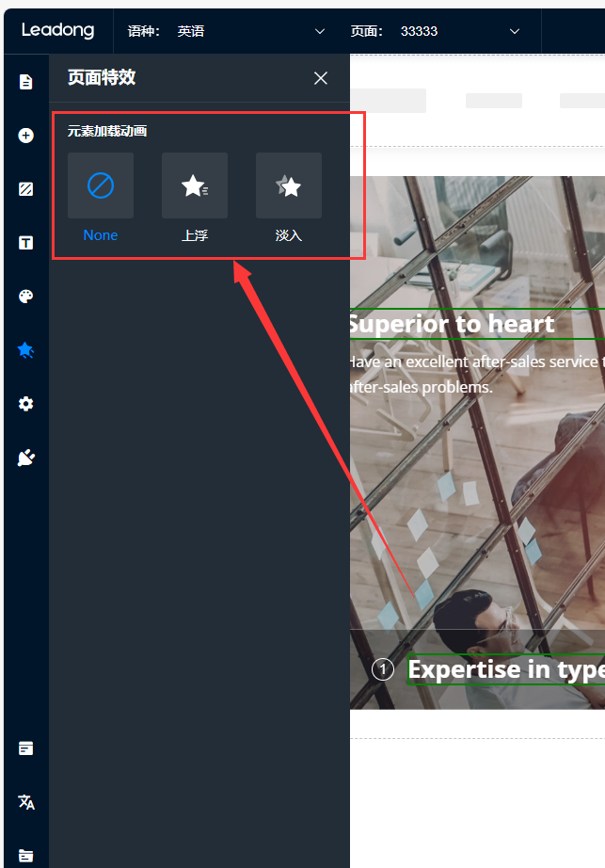Open the translate language icon
605x868 pixels.
click(x=25, y=802)
